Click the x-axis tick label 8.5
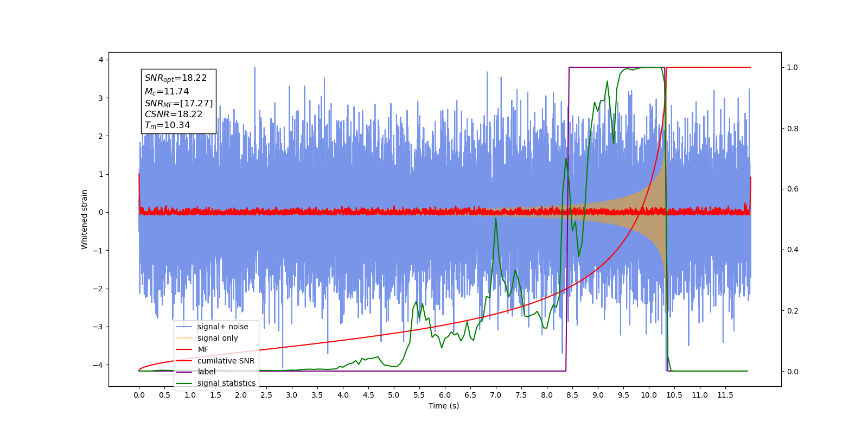 click(x=572, y=395)
